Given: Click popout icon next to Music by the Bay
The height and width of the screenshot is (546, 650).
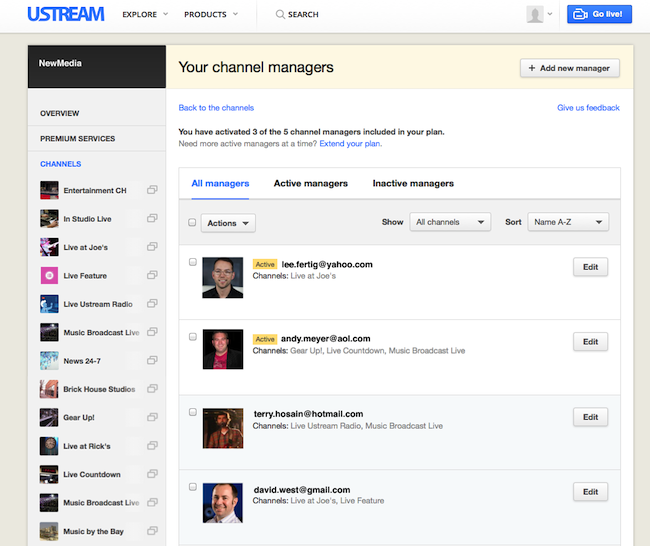Looking at the screenshot, I should (x=152, y=531).
